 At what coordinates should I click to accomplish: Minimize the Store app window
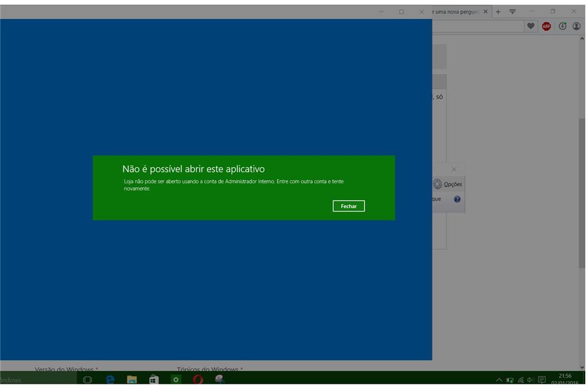click(x=381, y=11)
